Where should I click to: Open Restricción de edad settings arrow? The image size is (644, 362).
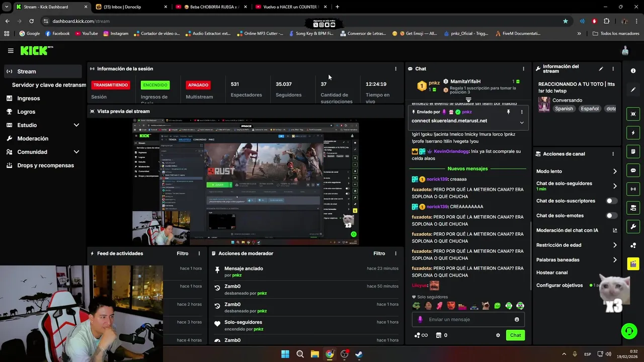(615, 245)
